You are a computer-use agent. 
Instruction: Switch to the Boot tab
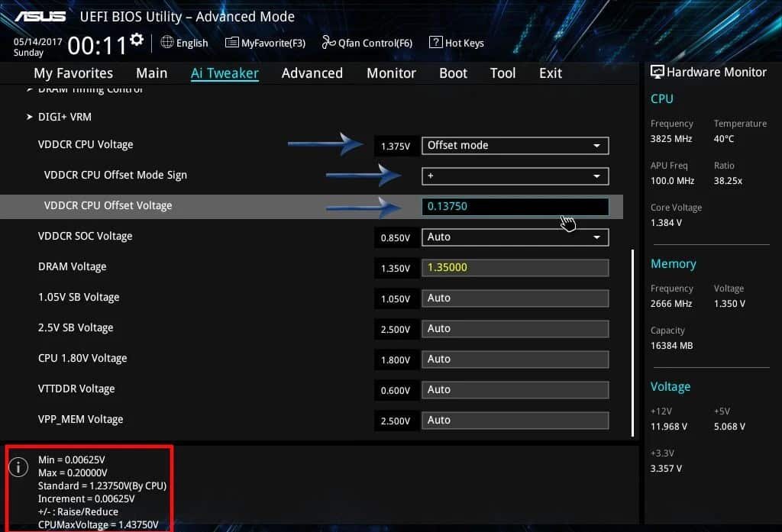coord(453,73)
